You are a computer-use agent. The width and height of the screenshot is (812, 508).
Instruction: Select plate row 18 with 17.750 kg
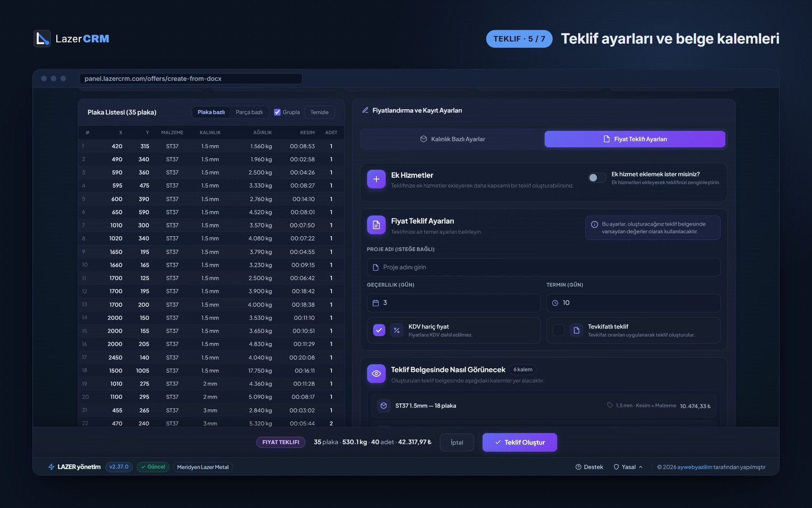coord(211,371)
